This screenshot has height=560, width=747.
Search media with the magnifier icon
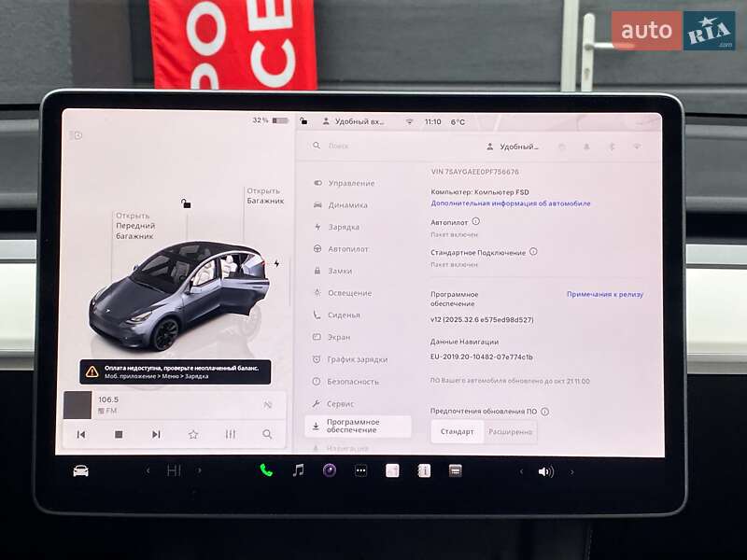(x=267, y=434)
